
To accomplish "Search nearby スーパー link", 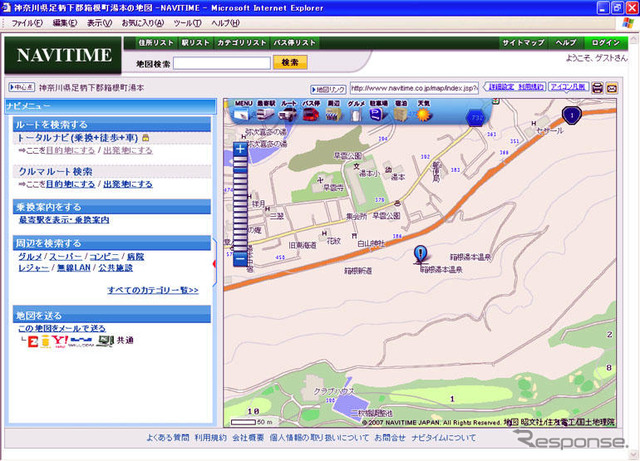I will 66,257.
